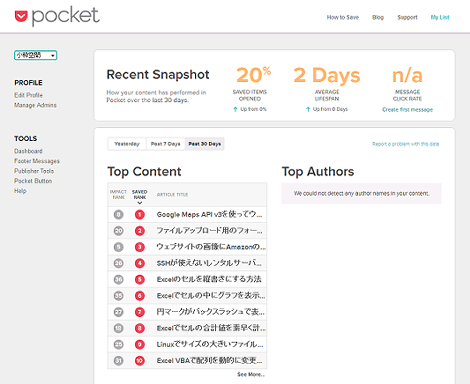This screenshot has width=470, height=384.
Task: Open Report a problem with this data
Action: coord(406,144)
